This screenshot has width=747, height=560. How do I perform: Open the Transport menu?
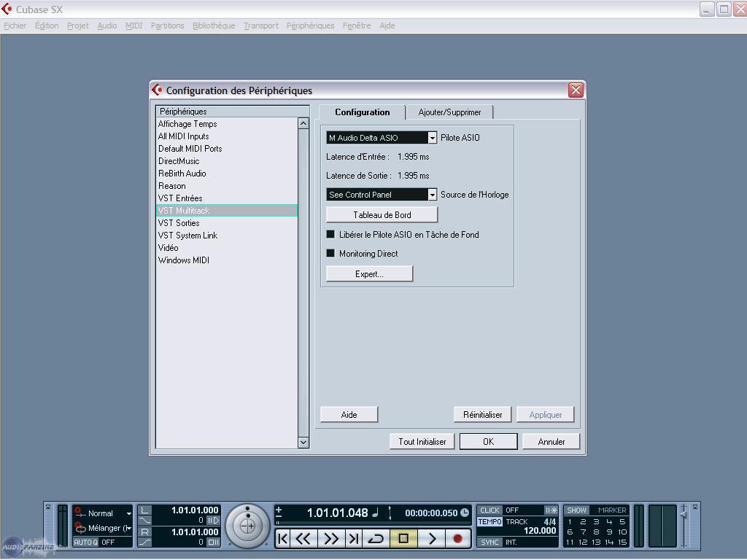pyautogui.click(x=260, y=26)
